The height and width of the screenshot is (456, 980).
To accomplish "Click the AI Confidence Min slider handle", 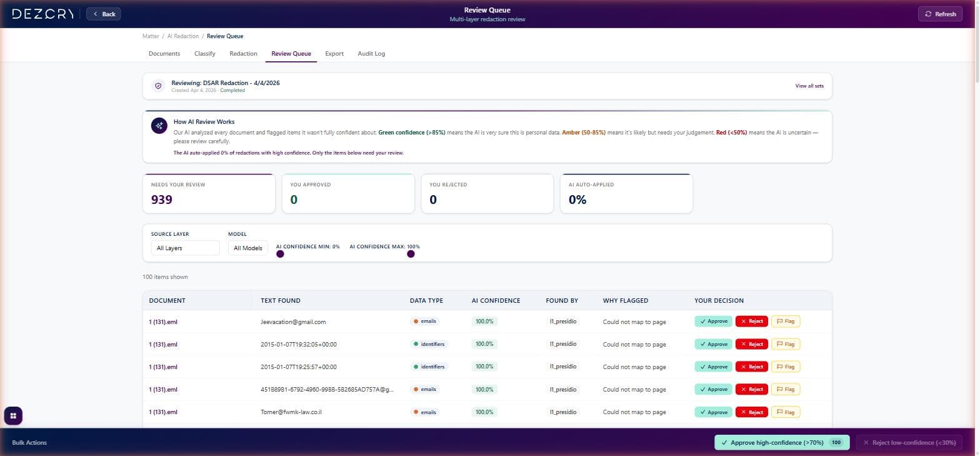I will 280,254.
